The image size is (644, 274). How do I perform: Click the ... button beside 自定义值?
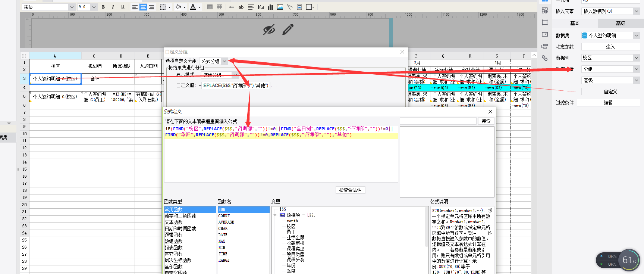tap(274, 85)
